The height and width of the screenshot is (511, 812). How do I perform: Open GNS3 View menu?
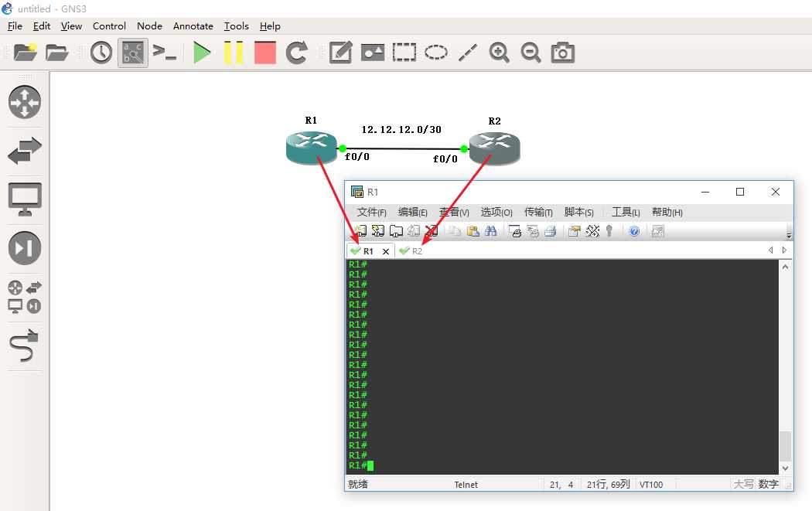pyautogui.click(x=71, y=26)
